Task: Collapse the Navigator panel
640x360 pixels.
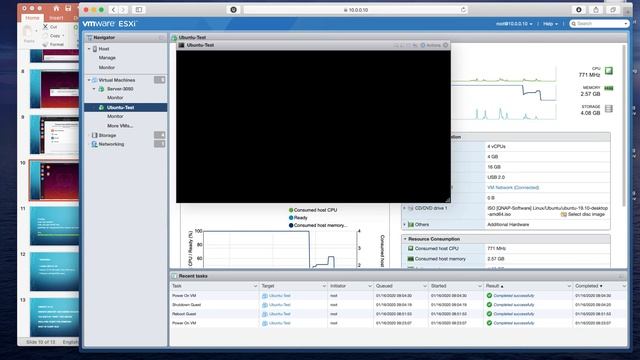Action: point(161,38)
